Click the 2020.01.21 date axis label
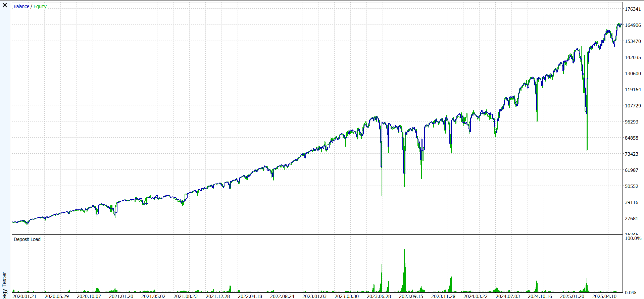The height and width of the screenshot is (299, 644). 24,296
